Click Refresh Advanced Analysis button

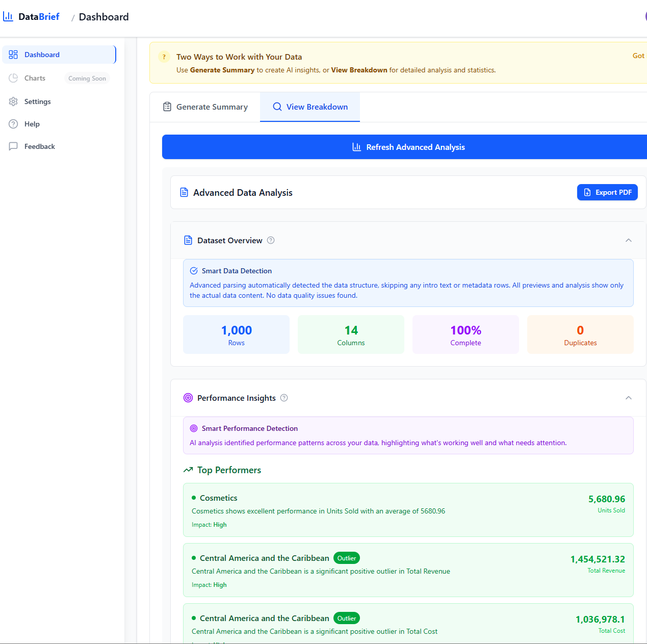tap(405, 147)
